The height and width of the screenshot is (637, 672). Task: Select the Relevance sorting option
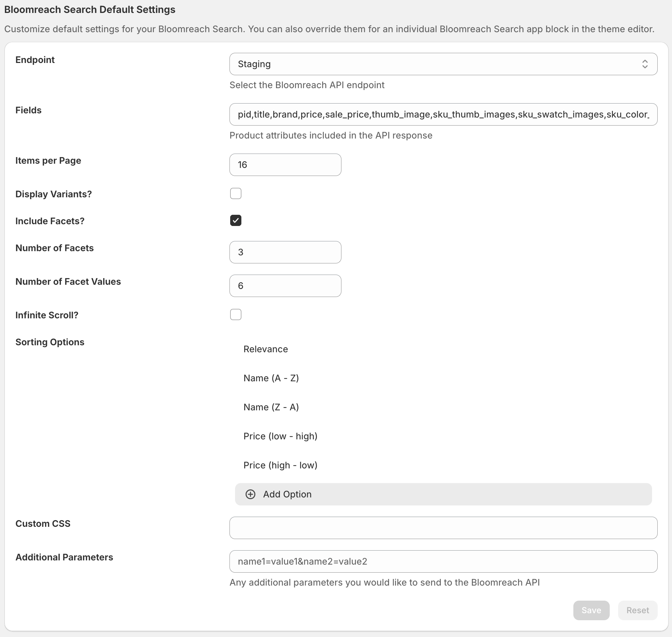(x=266, y=349)
